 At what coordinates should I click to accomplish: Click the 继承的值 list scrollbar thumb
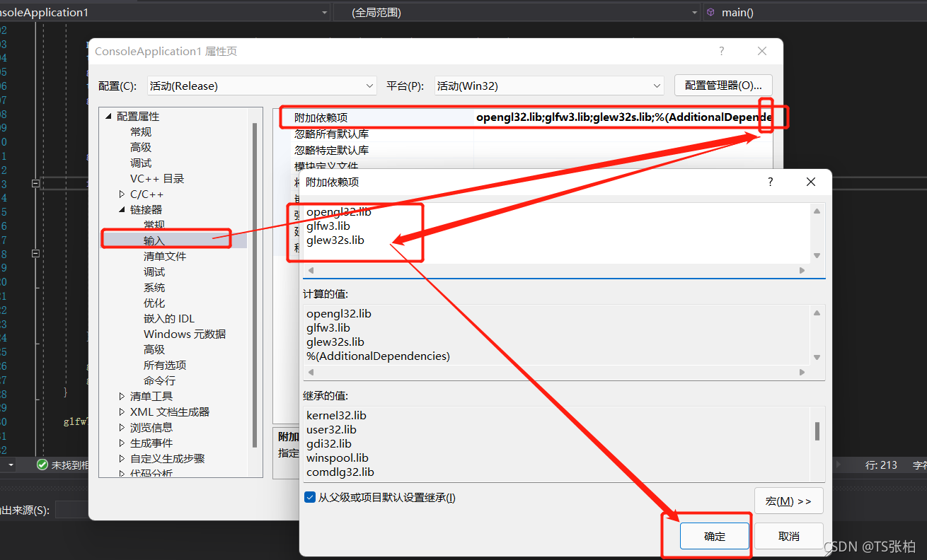(817, 431)
